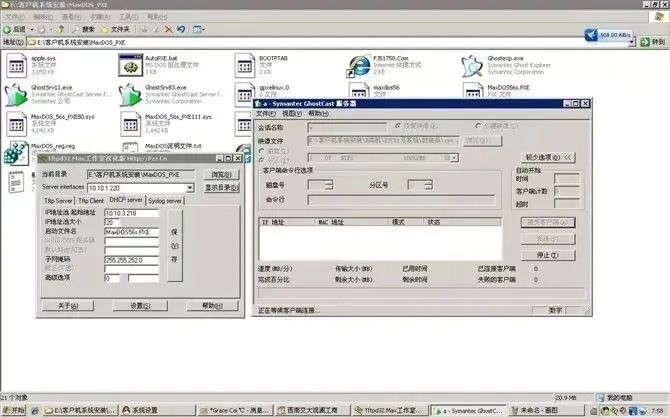670x418 pixels.
Task: Select the GhostSrv11.exe icon
Action: pyautogui.click(x=16, y=95)
